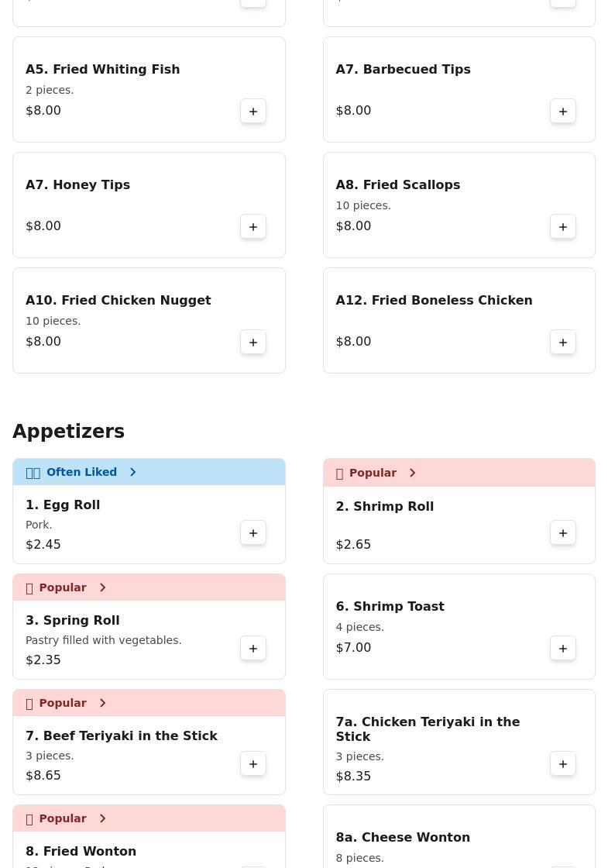
Task: Open 6. Shrimp Toast item details
Action: (x=390, y=606)
